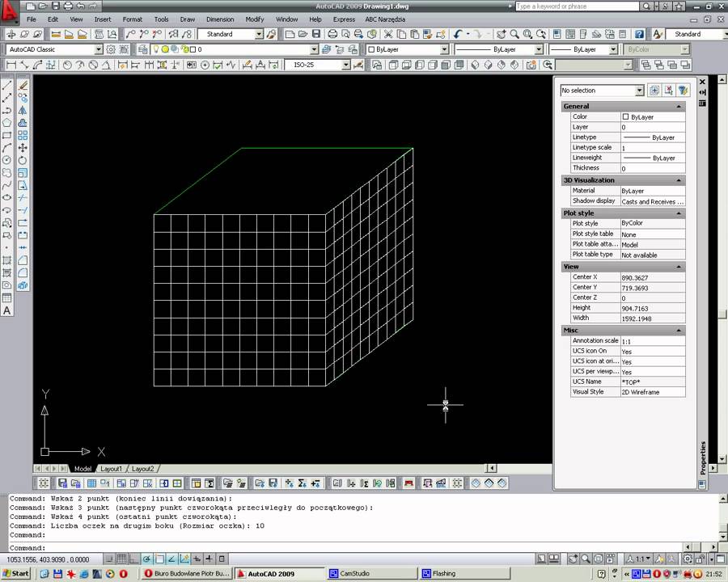This screenshot has height=582, width=728.
Task: Select the Spline draw tool
Action: coord(7,186)
